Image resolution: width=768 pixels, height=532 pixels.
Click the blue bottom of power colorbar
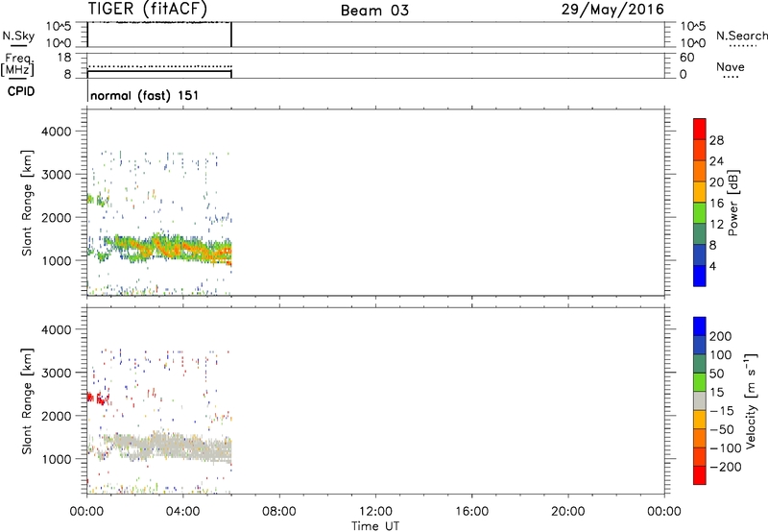(x=700, y=276)
